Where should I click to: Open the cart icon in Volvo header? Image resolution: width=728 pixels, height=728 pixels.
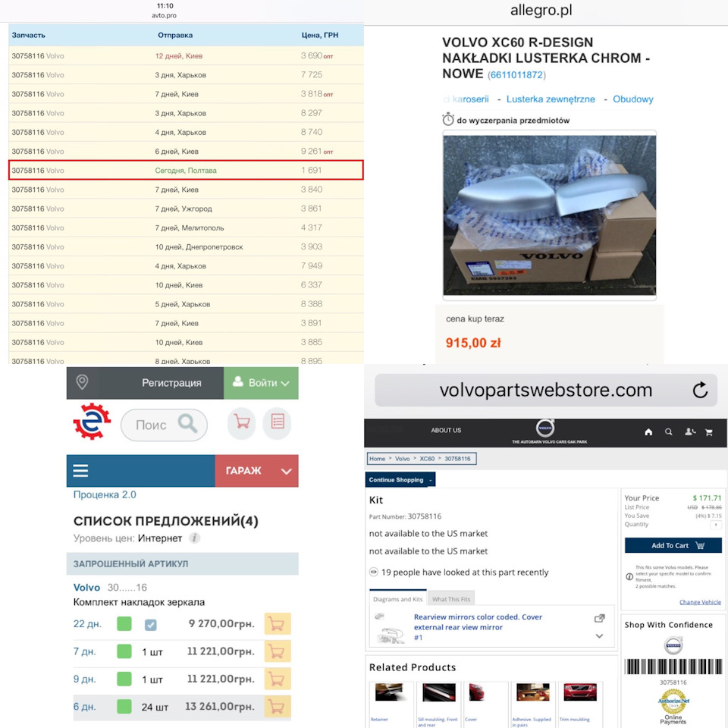(x=709, y=432)
